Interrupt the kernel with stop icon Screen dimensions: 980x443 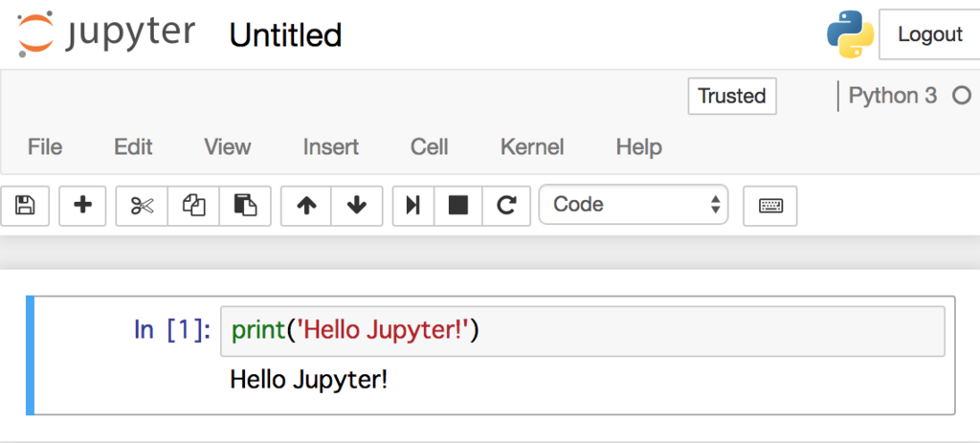(458, 205)
